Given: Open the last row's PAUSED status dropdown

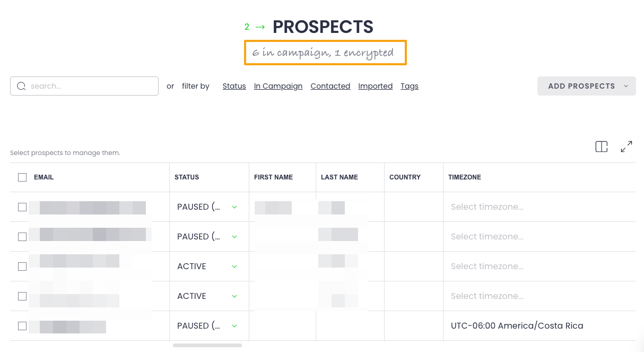Looking at the screenshot, I should click(234, 326).
